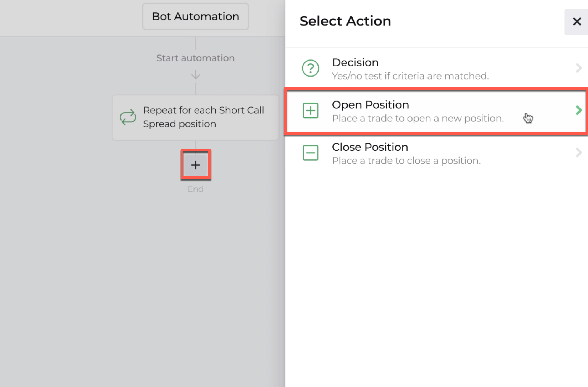Click the Close Position minus-square icon

point(311,153)
